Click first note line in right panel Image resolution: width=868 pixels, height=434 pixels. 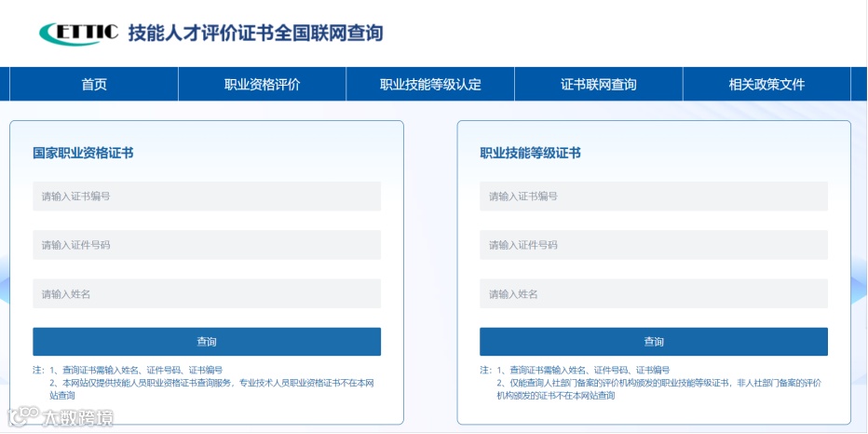pos(583,370)
